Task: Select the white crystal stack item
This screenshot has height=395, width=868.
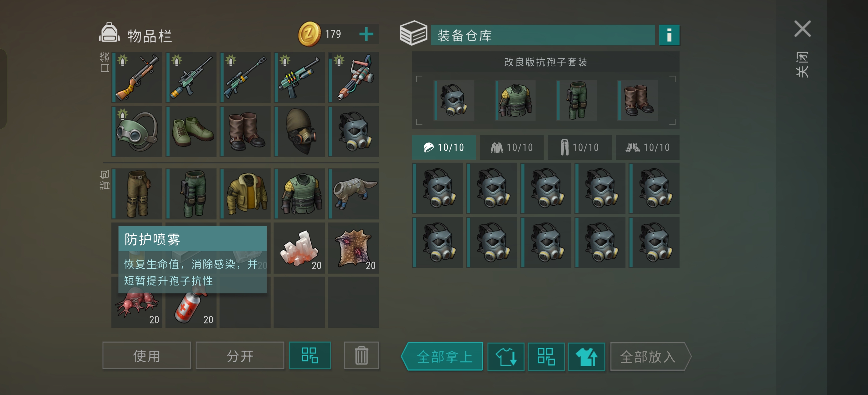Action: (x=299, y=248)
